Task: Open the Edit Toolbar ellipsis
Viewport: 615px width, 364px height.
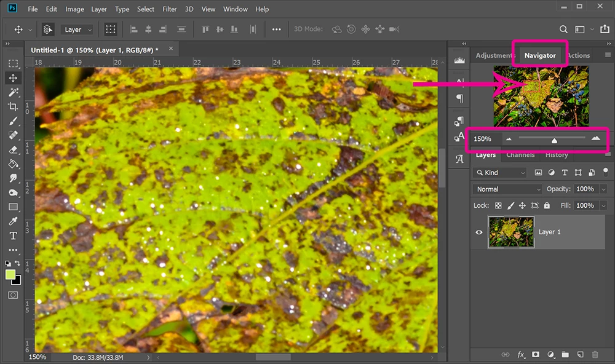Action: [13, 250]
